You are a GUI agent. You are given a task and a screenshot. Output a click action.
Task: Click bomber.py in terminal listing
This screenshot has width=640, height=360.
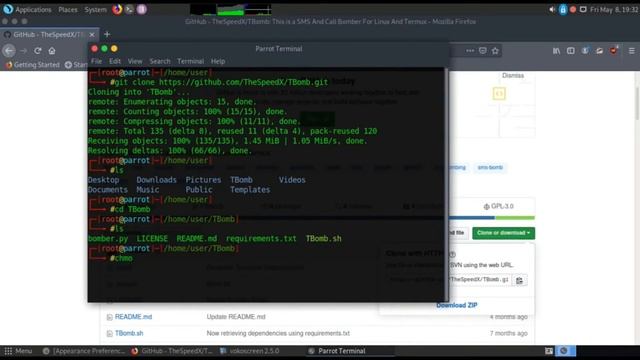tap(108, 239)
